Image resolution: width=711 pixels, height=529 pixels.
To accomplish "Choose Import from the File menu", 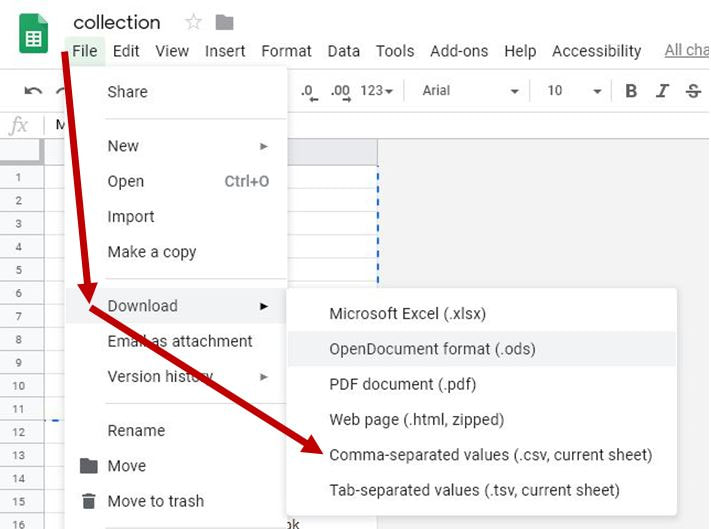I will [x=176, y=217].
